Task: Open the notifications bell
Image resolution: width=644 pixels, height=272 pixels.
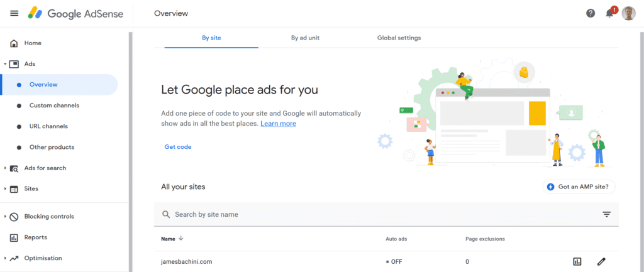Action: coord(610,13)
